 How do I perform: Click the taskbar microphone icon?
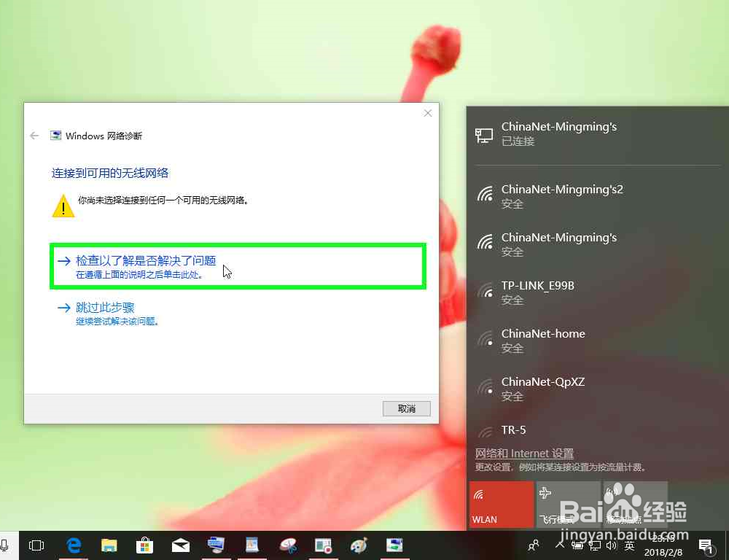[x=4, y=545]
